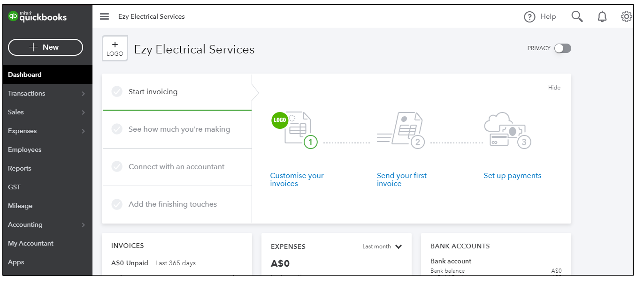Click the A$0 Unpaid invoices text
The width and height of the screenshot is (644, 284).
(130, 263)
